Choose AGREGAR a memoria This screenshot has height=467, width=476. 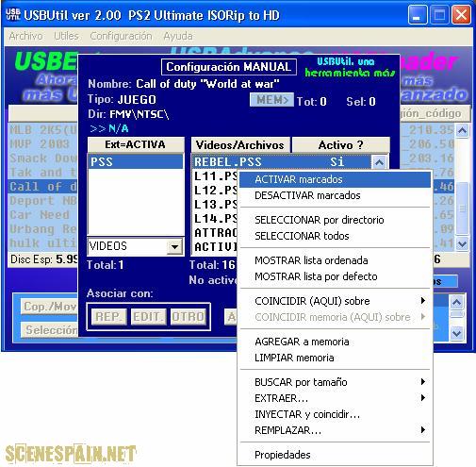pyautogui.click(x=335, y=342)
